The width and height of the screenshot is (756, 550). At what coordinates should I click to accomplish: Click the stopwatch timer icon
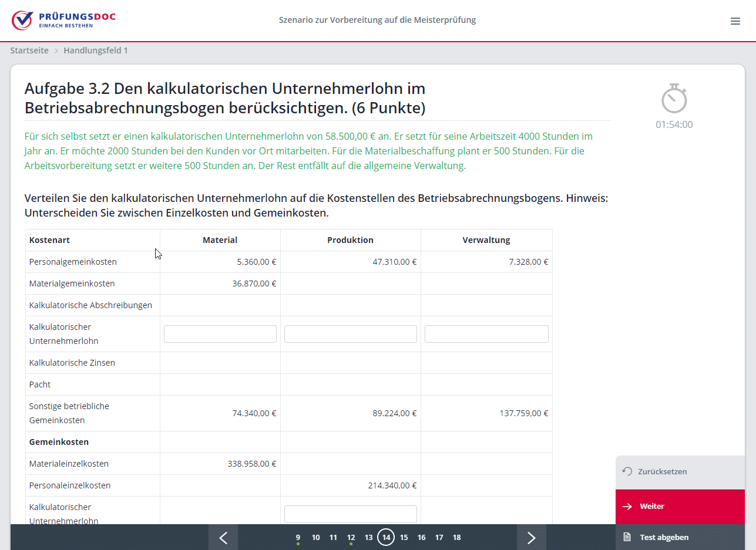click(674, 99)
